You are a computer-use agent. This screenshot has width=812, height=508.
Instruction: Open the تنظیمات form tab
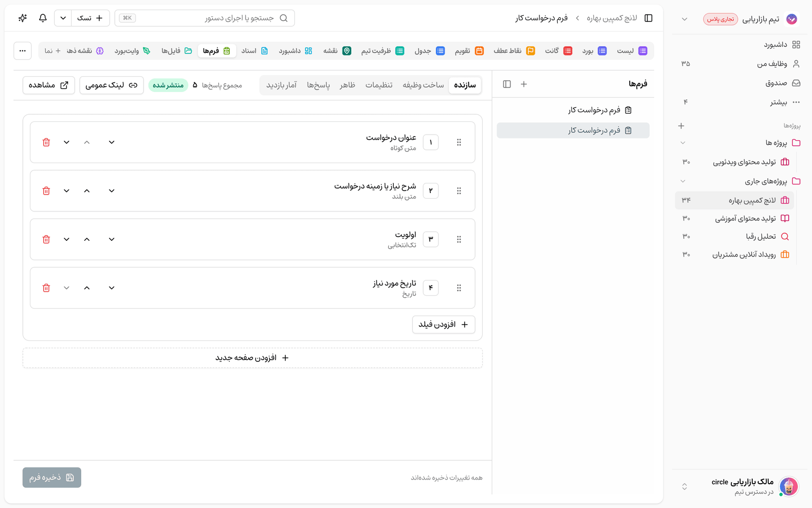tap(379, 85)
